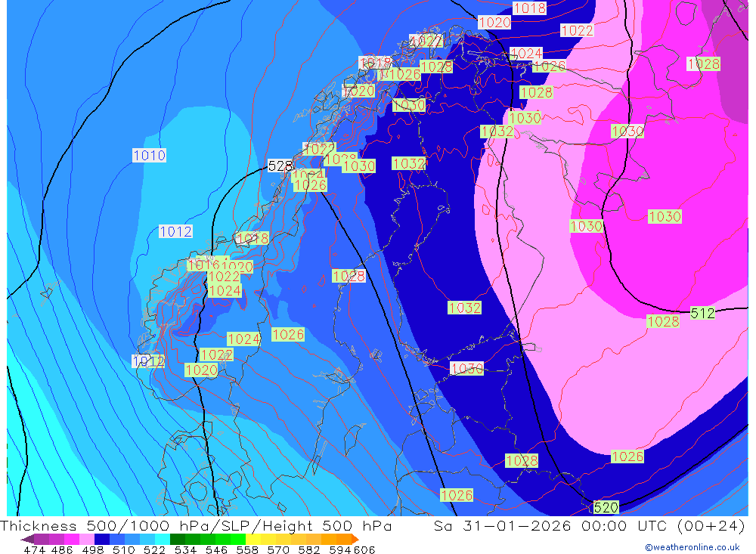Click the blue 1010 isobar label

tap(149, 155)
